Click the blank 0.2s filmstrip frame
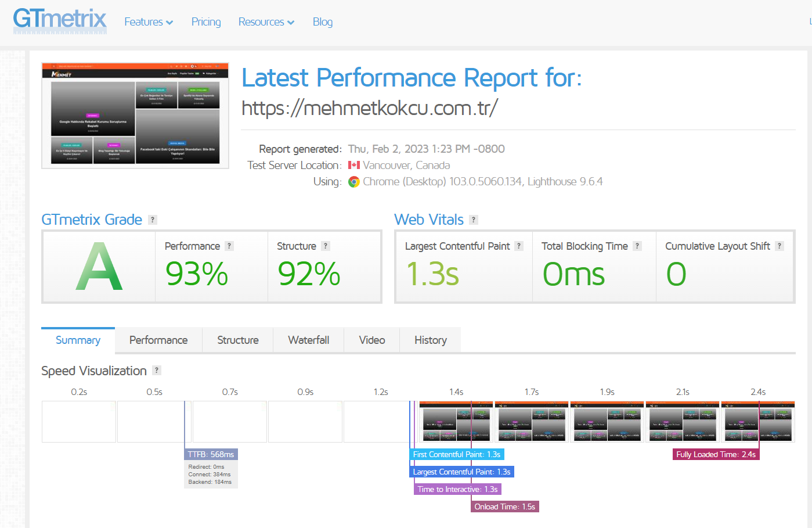812x528 pixels. (x=79, y=422)
